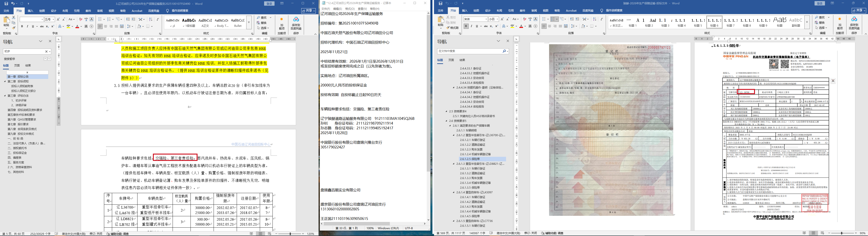
Task: Right-align text in the right Word window
Action: coord(555,26)
